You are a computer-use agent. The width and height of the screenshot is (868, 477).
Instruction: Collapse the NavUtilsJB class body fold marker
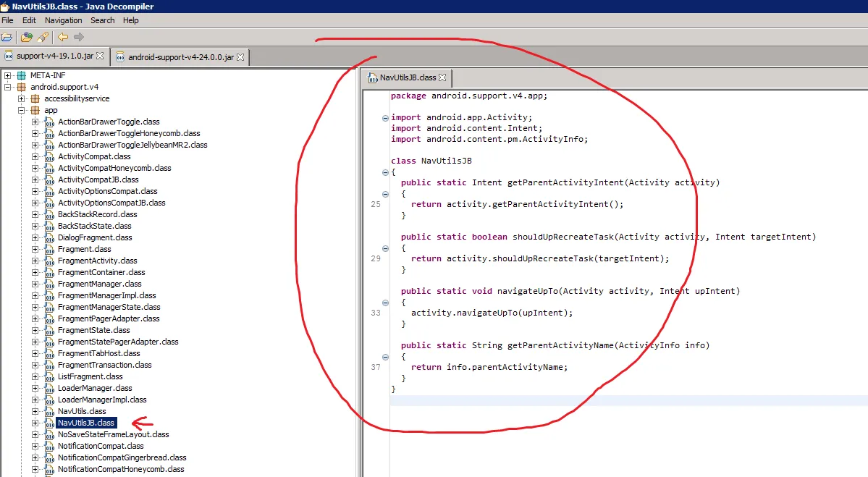pyautogui.click(x=385, y=172)
